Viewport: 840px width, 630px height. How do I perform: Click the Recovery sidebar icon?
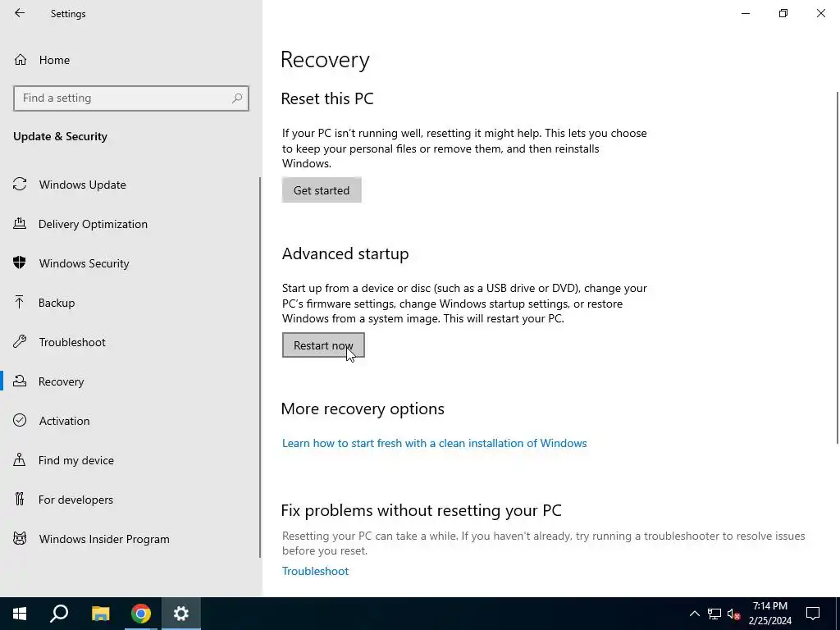(x=20, y=381)
